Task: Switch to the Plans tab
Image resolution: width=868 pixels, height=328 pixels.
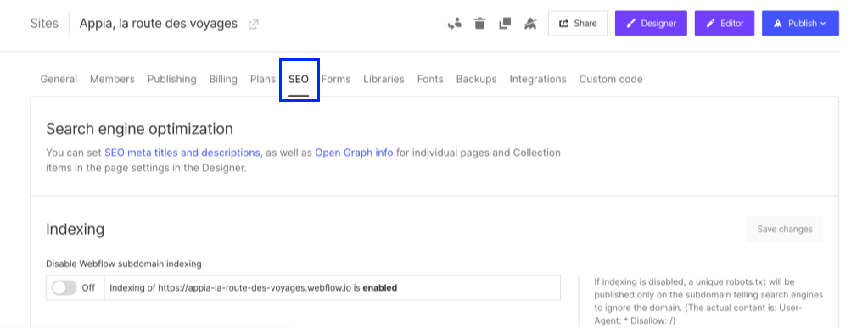Action: [x=263, y=79]
